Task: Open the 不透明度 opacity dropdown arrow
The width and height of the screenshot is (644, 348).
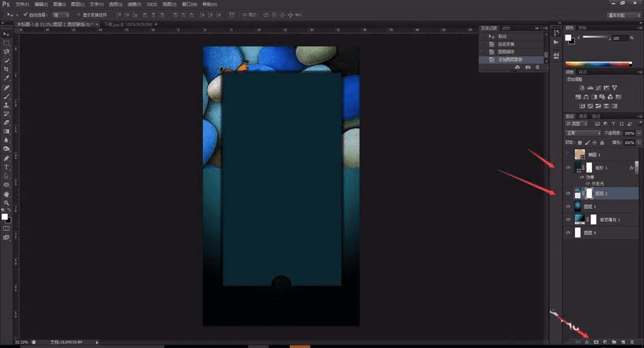Action: (639, 133)
